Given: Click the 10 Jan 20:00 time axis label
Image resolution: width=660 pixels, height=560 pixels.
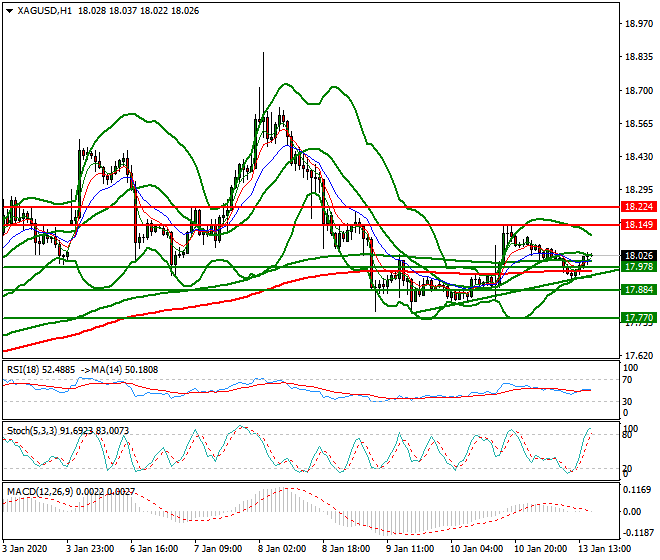Looking at the screenshot, I should [x=540, y=549].
